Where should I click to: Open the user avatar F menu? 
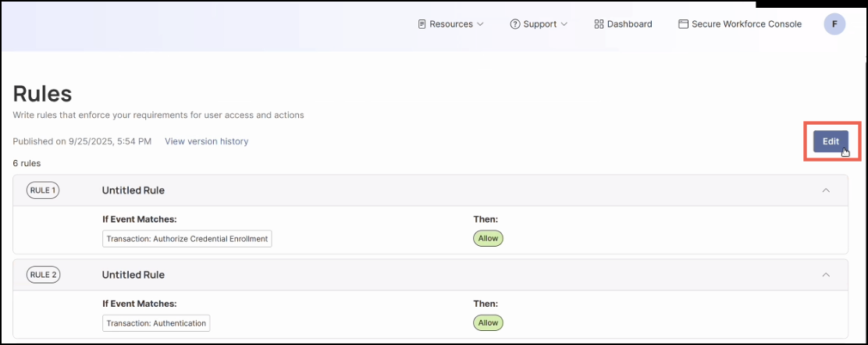[834, 24]
